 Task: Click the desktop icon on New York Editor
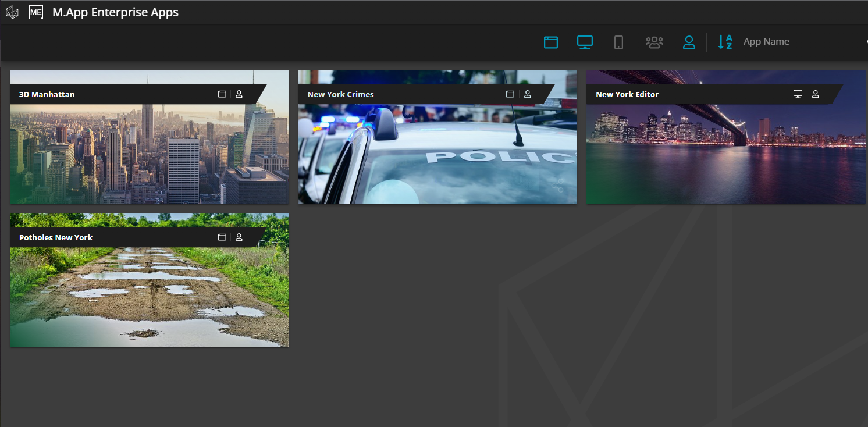[x=798, y=94]
